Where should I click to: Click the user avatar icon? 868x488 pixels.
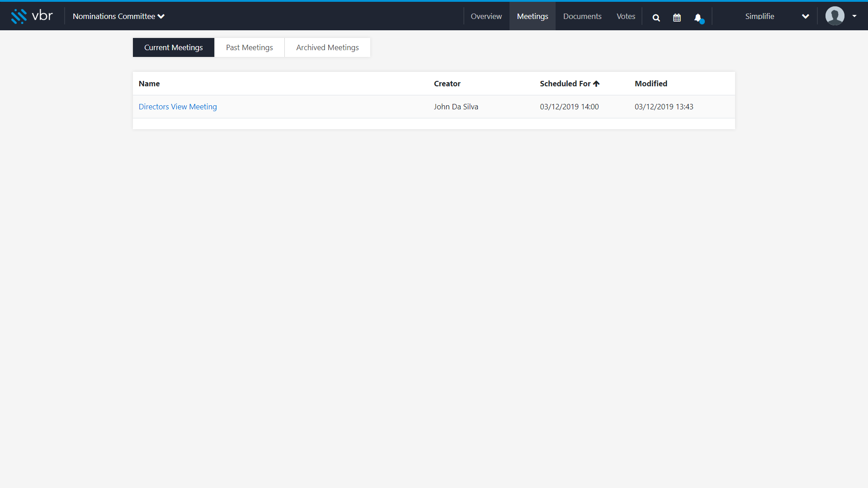[x=835, y=16]
